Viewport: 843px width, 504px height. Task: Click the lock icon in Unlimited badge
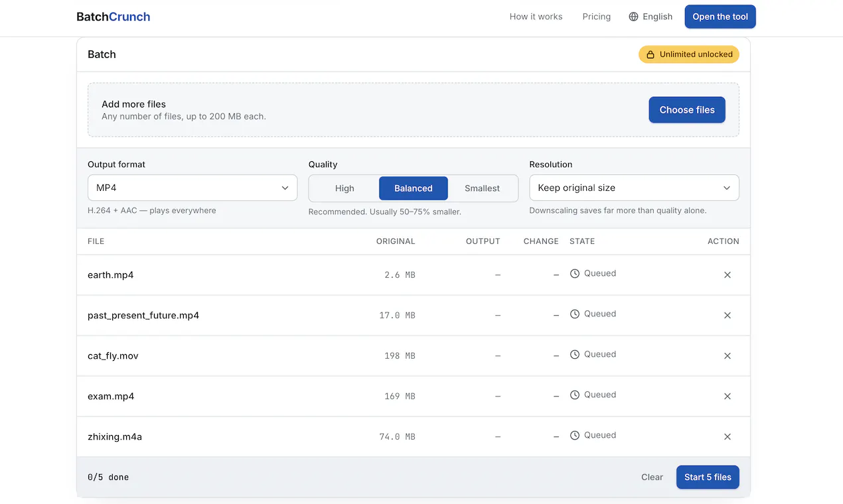click(x=651, y=54)
